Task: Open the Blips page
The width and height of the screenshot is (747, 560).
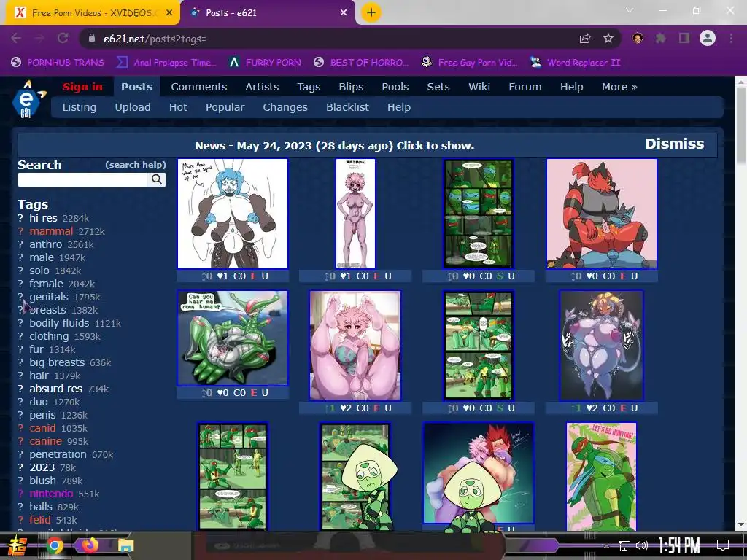Action: (351, 87)
